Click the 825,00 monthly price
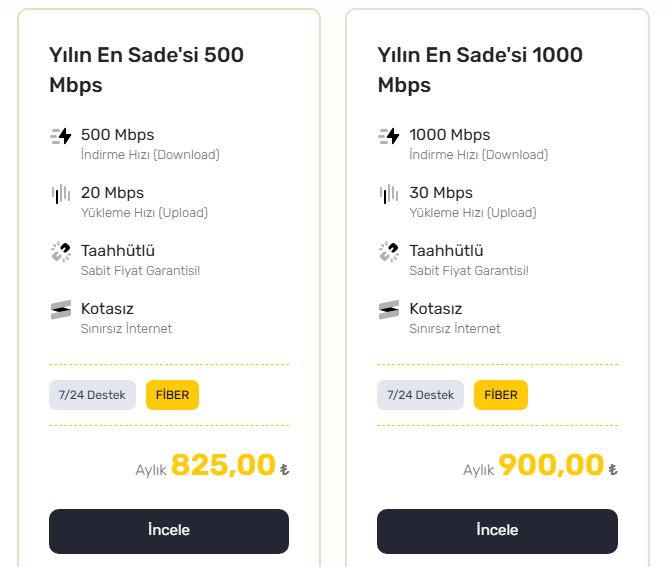The width and height of the screenshot is (671, 567). pyautogui.click(x=223, y=465)
